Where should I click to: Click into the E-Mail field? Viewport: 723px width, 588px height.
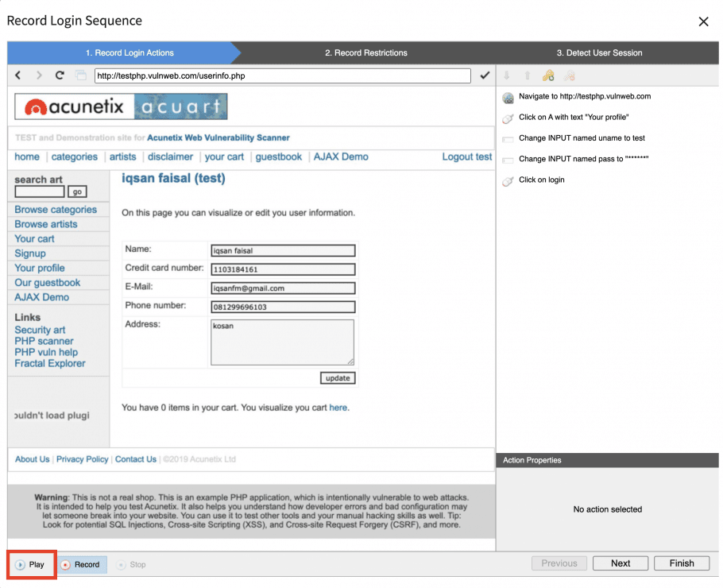tap(283, 288)
